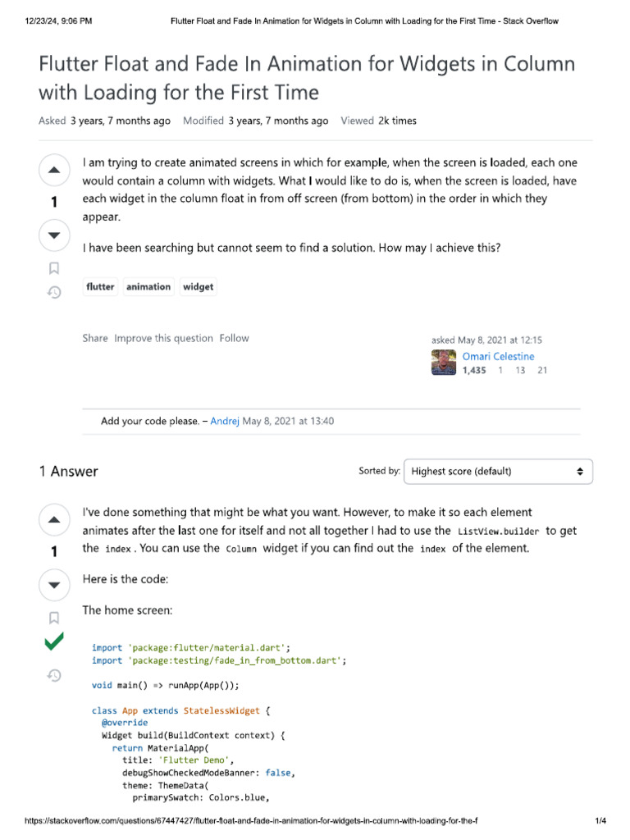Follow the question
Screen dimensions: 630x840
pos(234,338)
